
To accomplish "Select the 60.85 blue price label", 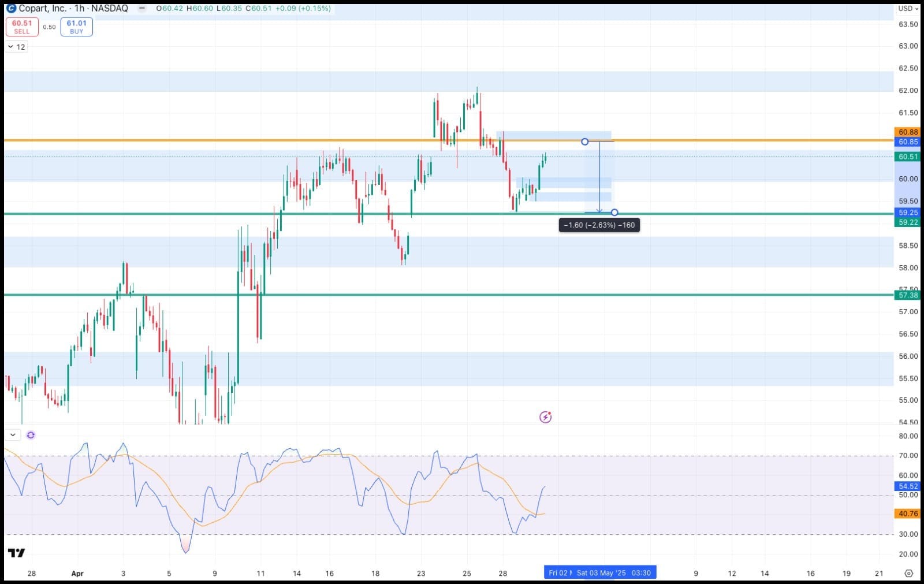I will (x=908, y=142).
